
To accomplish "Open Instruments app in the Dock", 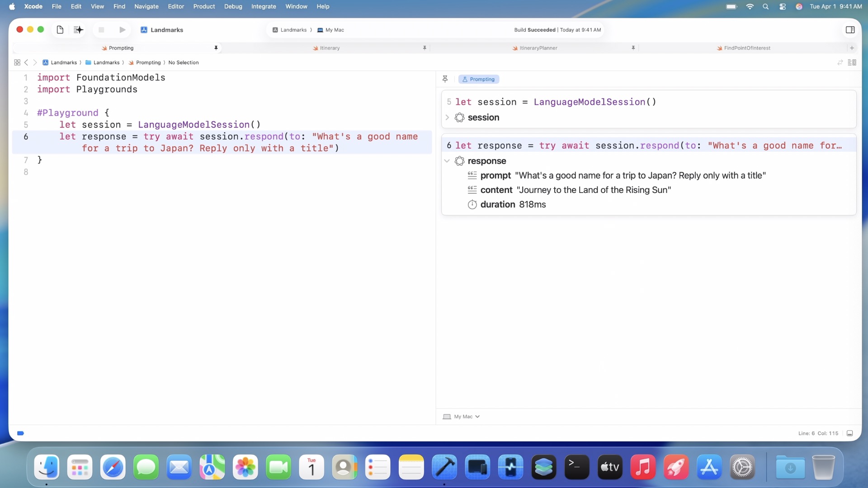I will pyautogui.click(x=510, y=467).
